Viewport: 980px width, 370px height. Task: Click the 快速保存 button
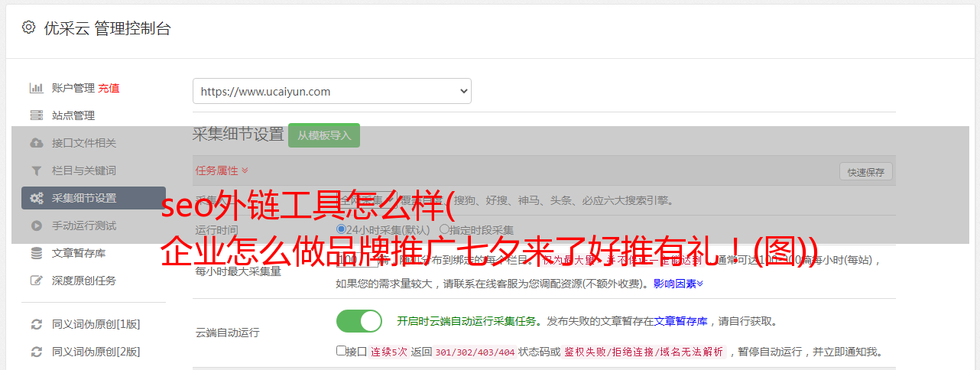[866, 172]
